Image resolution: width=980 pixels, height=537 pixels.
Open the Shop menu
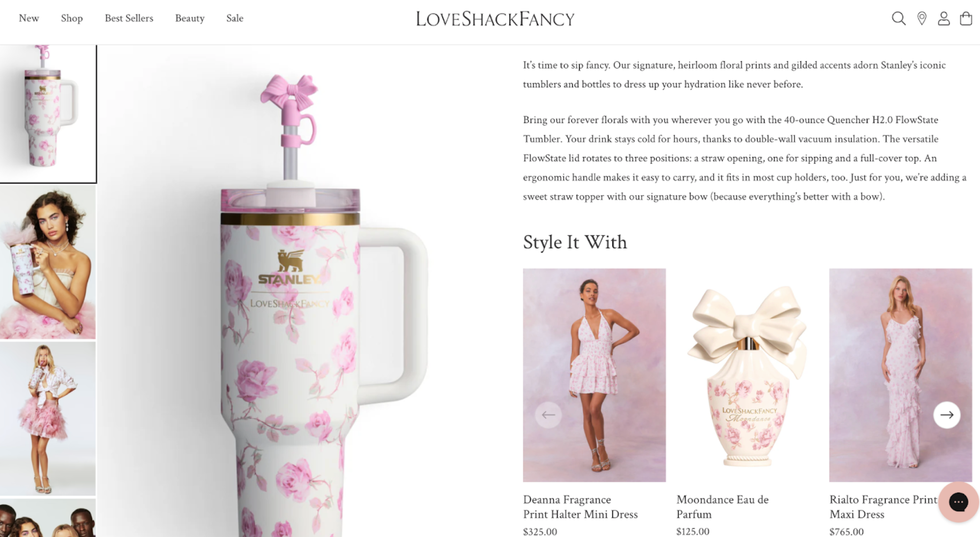pos(72,18)
